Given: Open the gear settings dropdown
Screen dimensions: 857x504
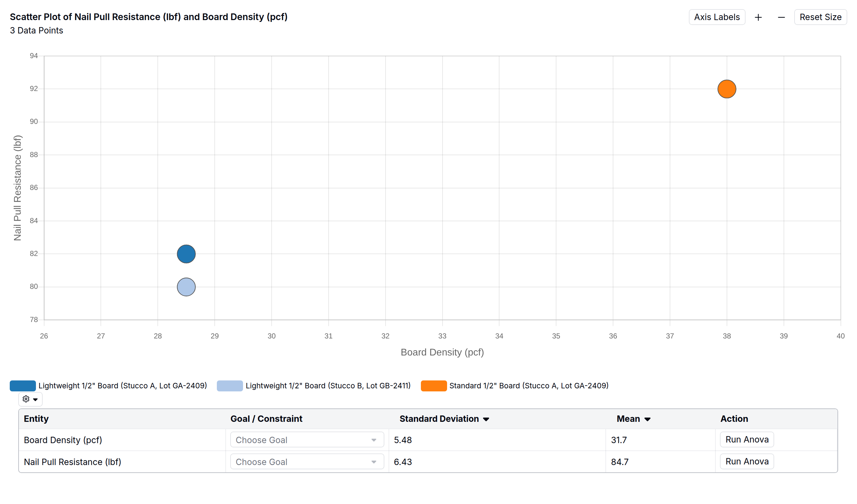Looking at the screenshot, I should (x=30, y=399).
